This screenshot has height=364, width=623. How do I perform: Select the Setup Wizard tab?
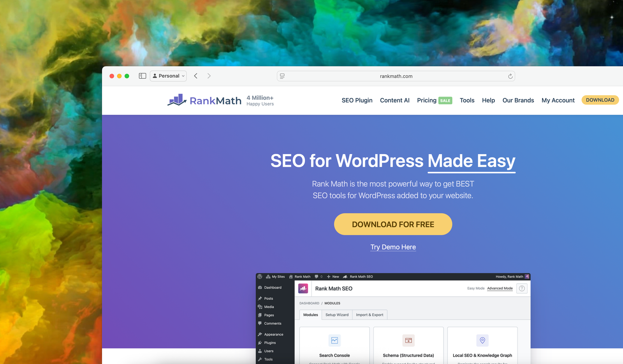pyautogui.click(x=337, y=315)
